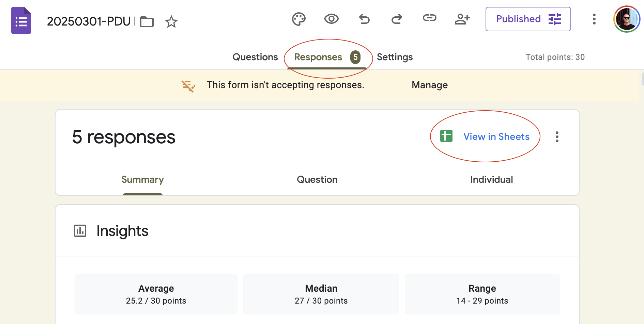Open the Google Forms home icon
This screenshot has width=644, height=324.
pyautogui.click(x=21, y=20)
